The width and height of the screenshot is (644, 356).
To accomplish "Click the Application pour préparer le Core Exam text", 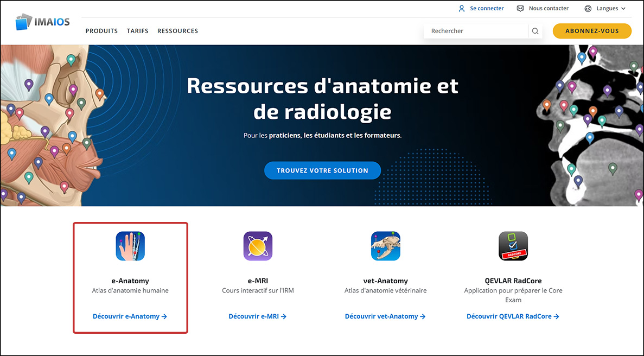I will point(513,295).
